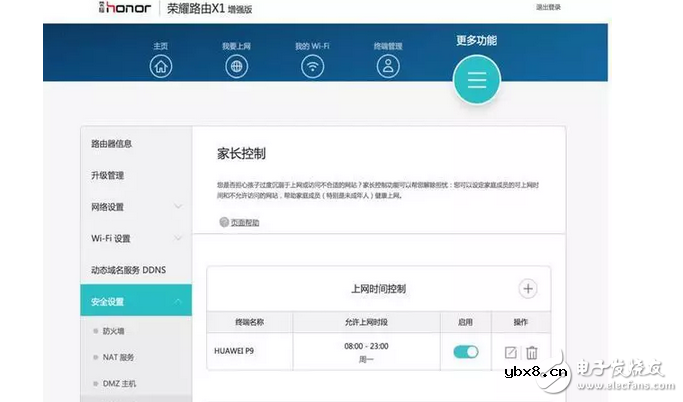Delete the HUAWEI P9 rule
This screenshot has height=402, width=683.
pyautogui.click(x=531, y=352)
